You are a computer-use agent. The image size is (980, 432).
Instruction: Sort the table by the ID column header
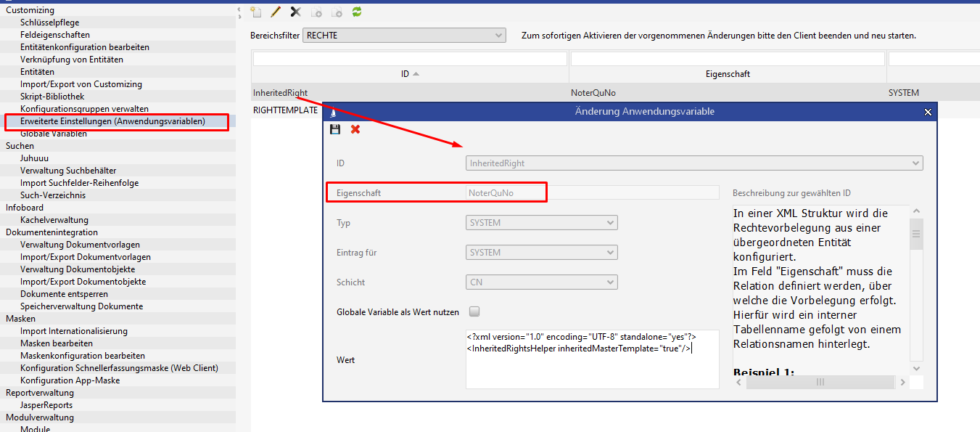tap(410, 74)
